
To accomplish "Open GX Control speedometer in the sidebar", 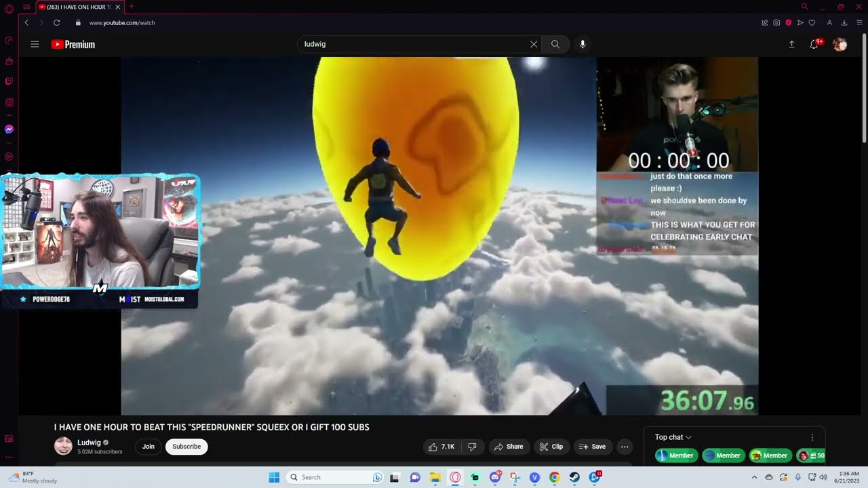I will (x=9, y=40).
